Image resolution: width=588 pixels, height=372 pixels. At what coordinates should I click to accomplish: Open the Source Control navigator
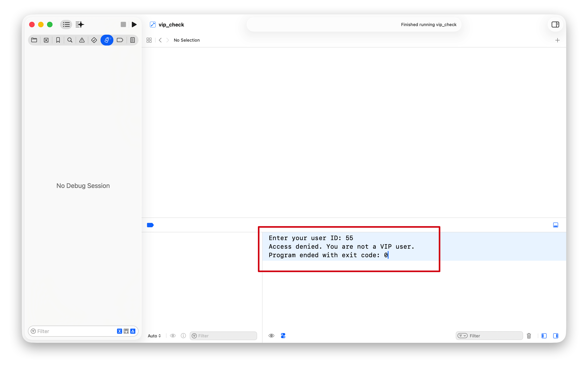(x=46, y=40)
